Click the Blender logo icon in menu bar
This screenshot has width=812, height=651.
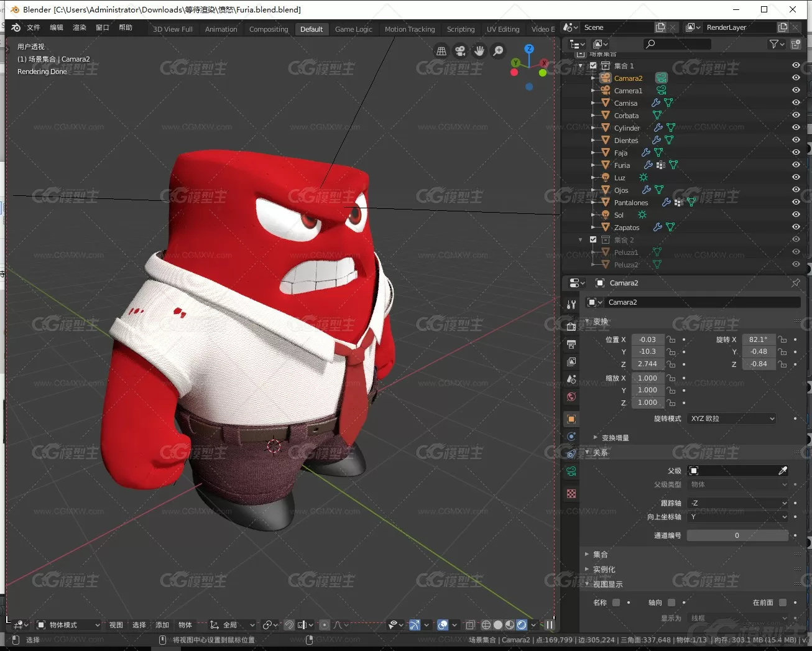point(16,27)
